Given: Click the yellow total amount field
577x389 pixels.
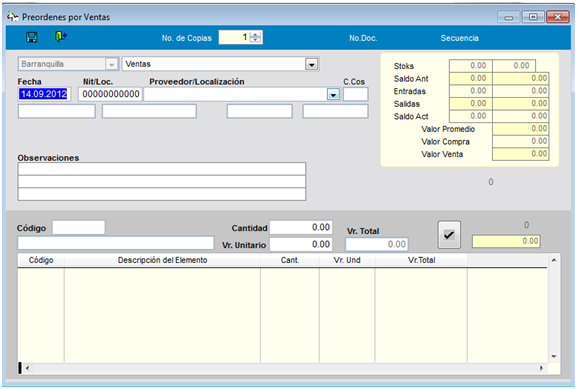Looking at the screenshot, I should click(506, 241).
